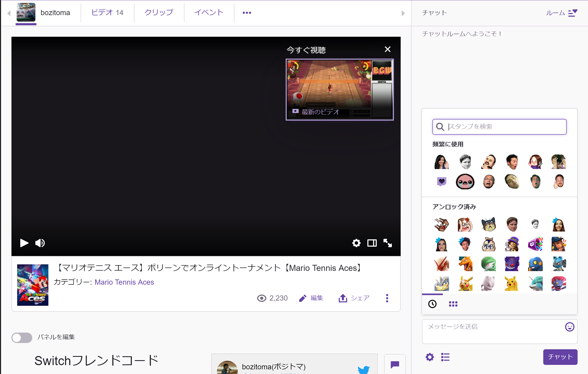Screen dimensions: 588x374
Task: Focus the スタンプを検索 search field
Action: [x=499, y=127]
